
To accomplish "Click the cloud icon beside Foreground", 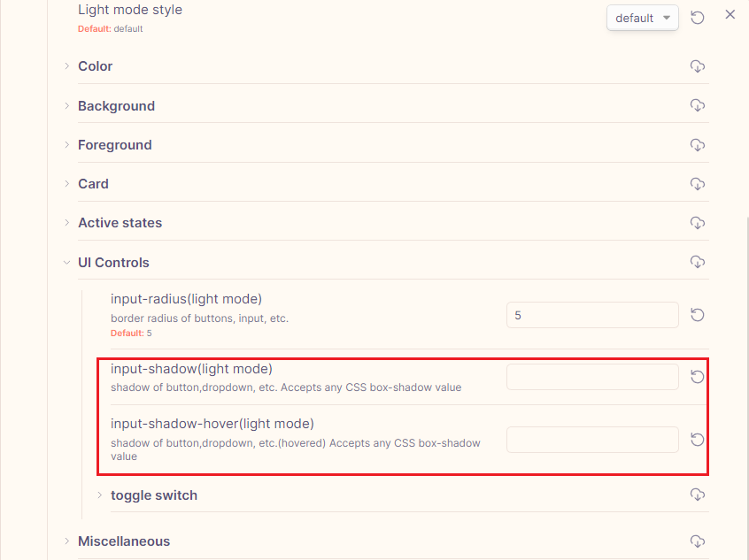I will [x=698, y=144].
